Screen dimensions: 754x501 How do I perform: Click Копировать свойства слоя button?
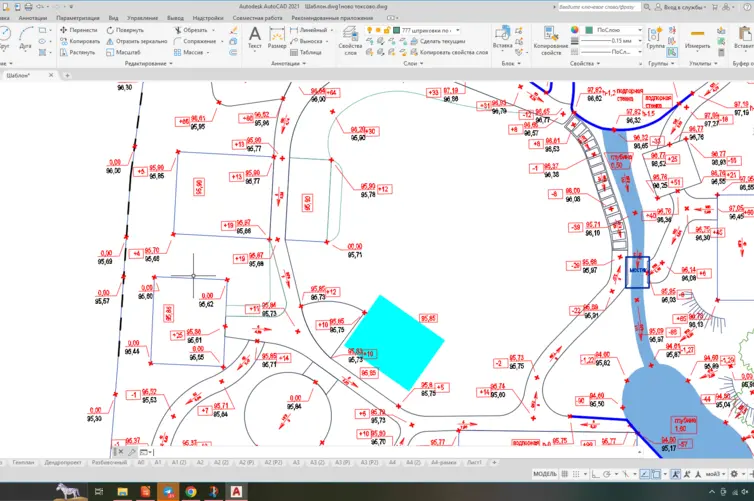449,52
